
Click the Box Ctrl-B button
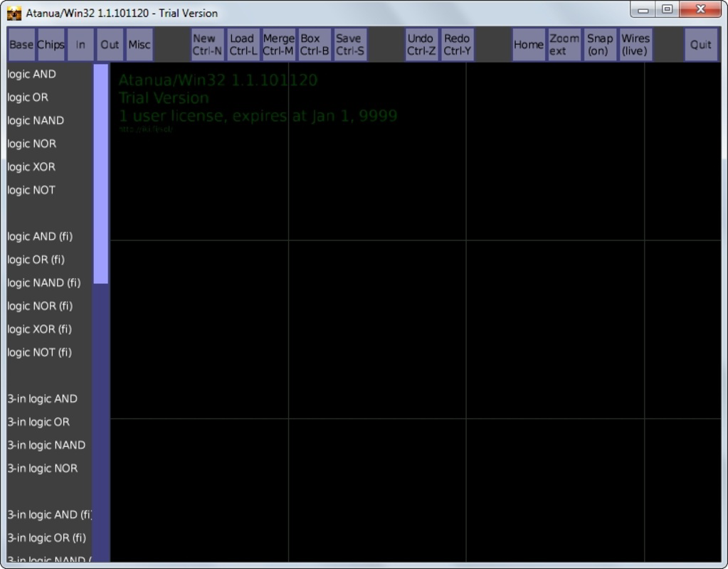[315, 45]
